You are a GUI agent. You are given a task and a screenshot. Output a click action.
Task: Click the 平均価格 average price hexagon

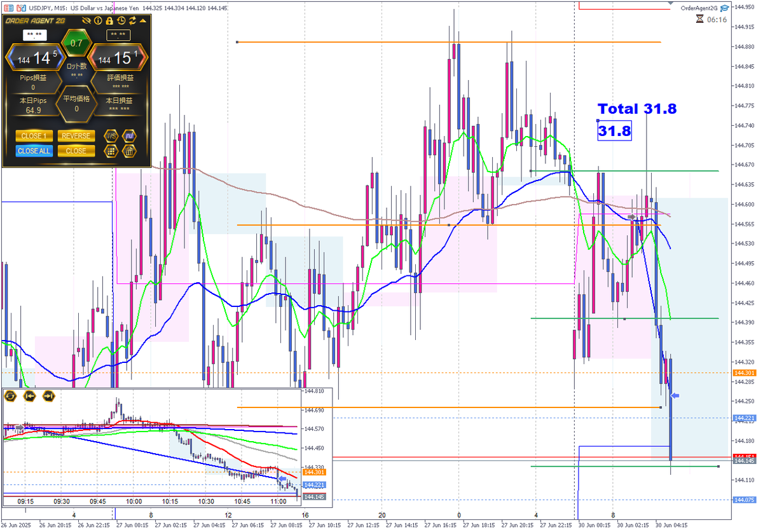76,104
